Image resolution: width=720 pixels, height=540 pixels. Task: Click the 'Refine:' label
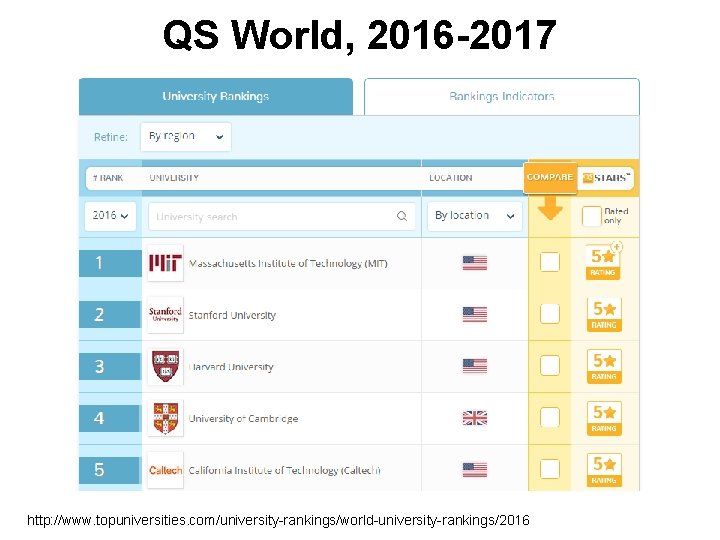pos(111,137)
